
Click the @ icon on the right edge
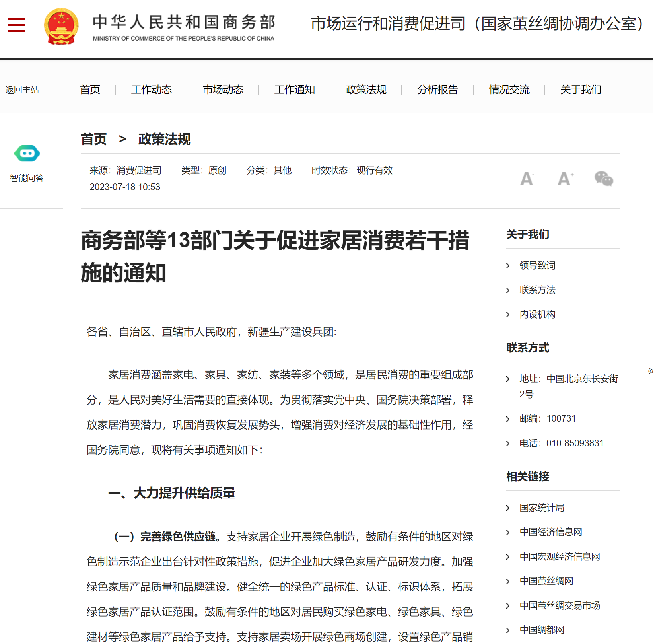(x=650, y=371)
